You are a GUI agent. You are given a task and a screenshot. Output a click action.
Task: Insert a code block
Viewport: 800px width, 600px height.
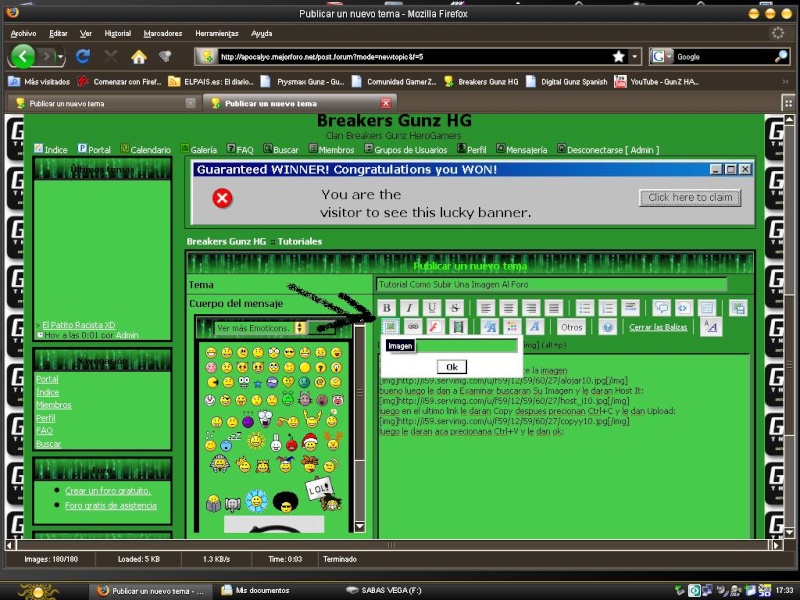pyautogui.click(x=684, y=308)
